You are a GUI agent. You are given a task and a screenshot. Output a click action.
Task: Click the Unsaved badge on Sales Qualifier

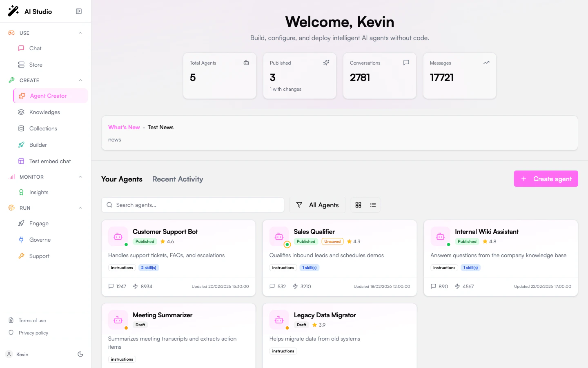point(332,242)
